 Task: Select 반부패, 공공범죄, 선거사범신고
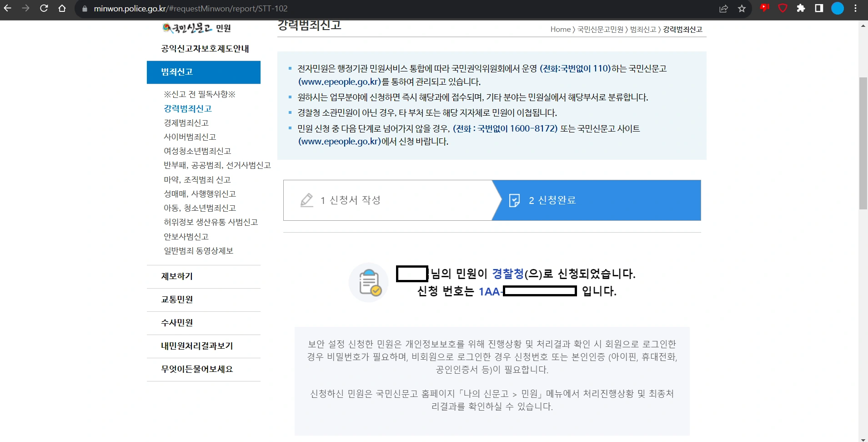[217, 165]
